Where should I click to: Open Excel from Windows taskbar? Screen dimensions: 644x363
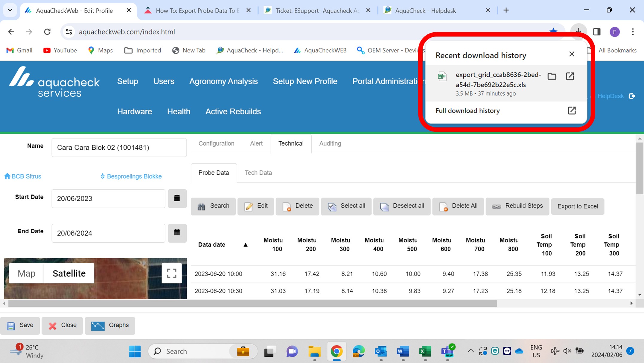coord(425,351)
